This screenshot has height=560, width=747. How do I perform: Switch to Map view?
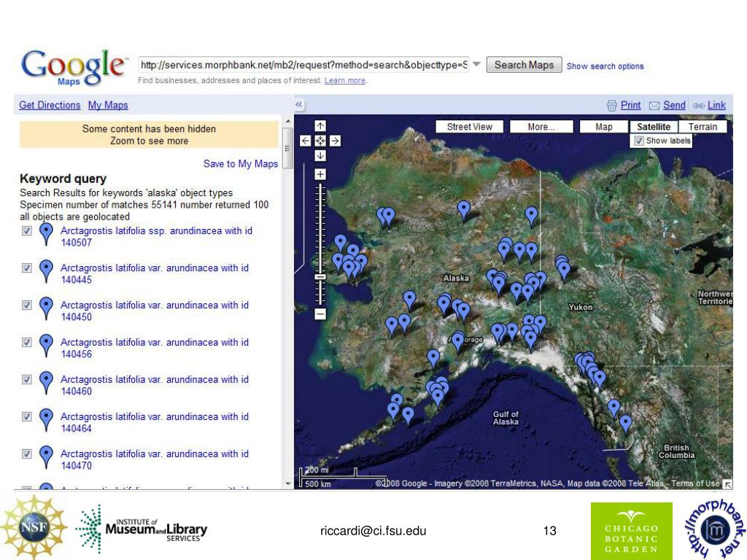[x=603, y=127]
